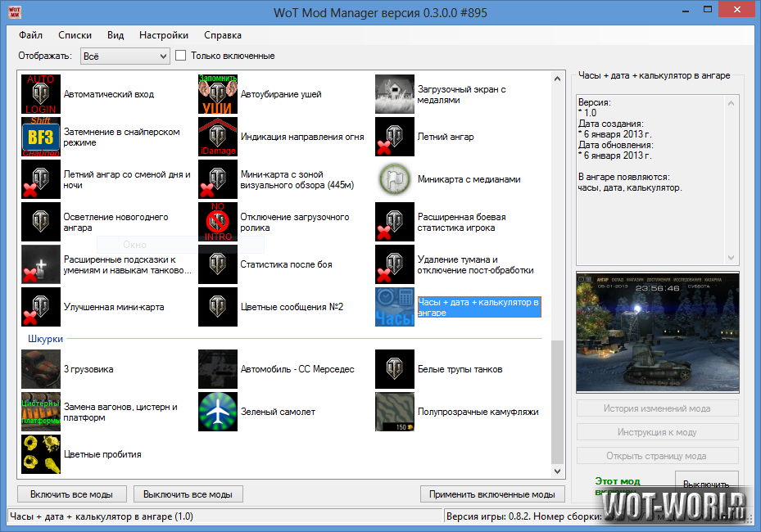Click the mod list vertical scrollbar thumb
761x532 pixels.
(557, 402)
